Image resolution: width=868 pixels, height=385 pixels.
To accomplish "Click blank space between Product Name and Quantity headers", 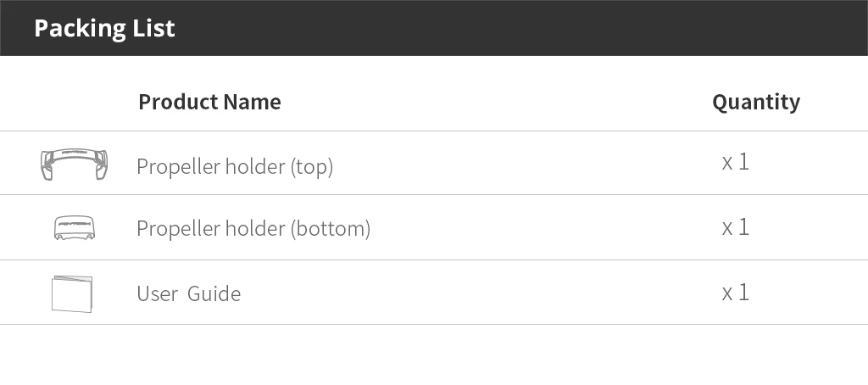I will pyautogui.click(x=496, y=102).
